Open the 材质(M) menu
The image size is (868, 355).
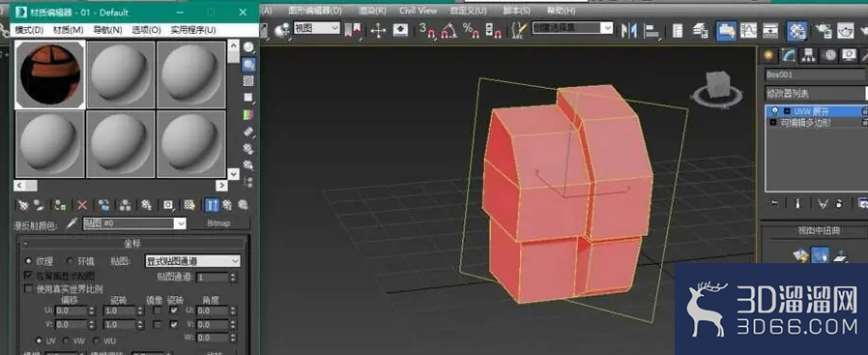coord(68,30)
